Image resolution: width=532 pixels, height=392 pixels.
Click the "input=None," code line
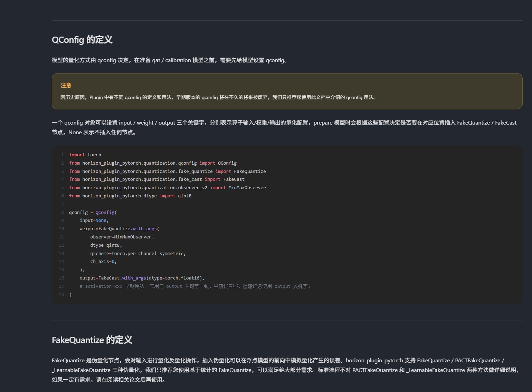pyautogui.click(x=94, y=220)
